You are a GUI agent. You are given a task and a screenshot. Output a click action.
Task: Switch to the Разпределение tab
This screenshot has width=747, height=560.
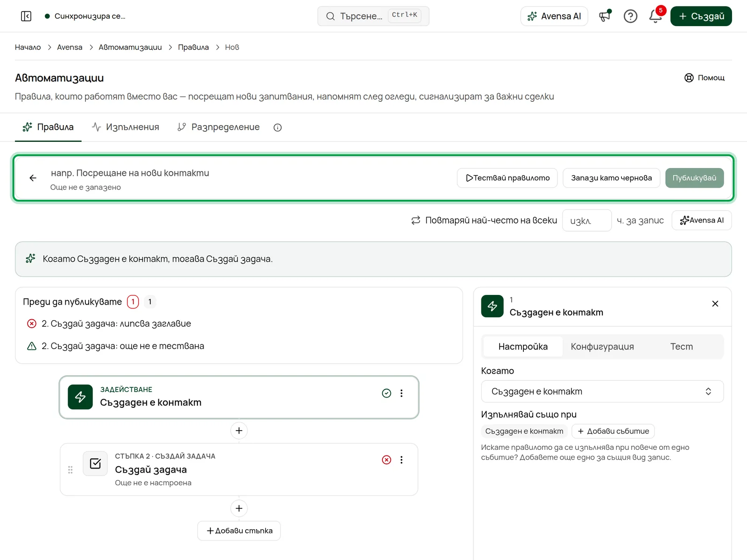click(x=218, y=127)
